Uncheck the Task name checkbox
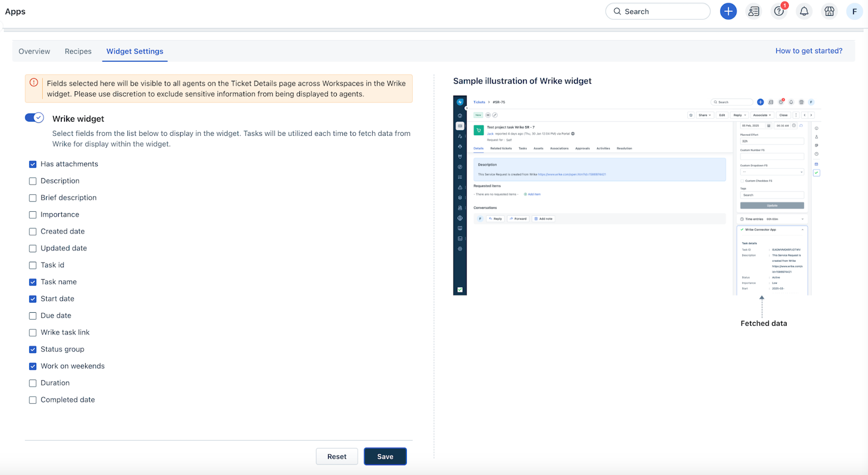The height and width of the screenshot is (475, 868). click(33, 282)
